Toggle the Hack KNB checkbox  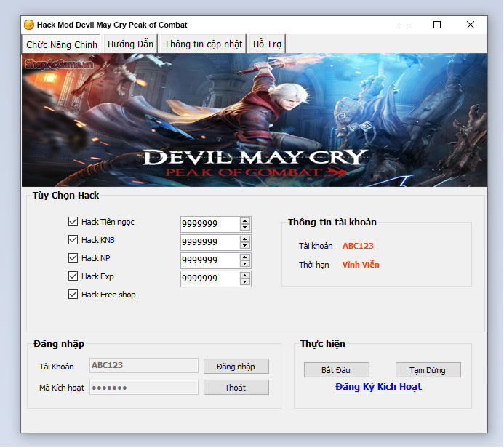(x=73, y=240)
